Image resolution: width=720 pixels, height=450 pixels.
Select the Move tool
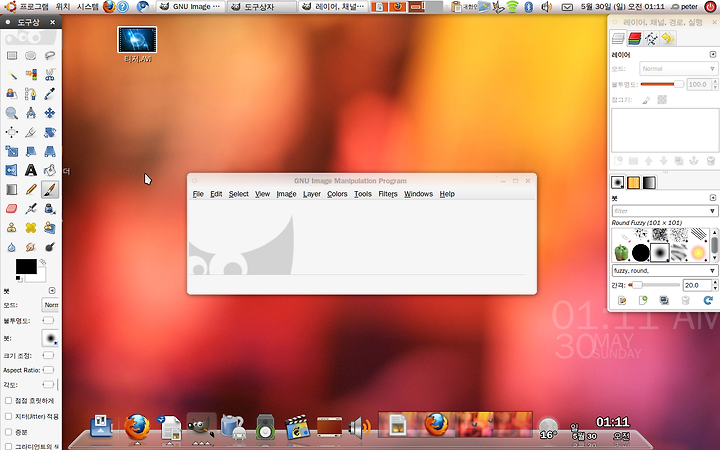[x=50, y=113]
